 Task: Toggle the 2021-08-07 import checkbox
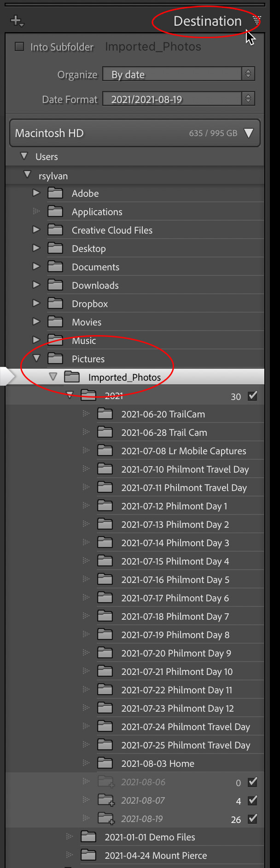click(252, 800)
